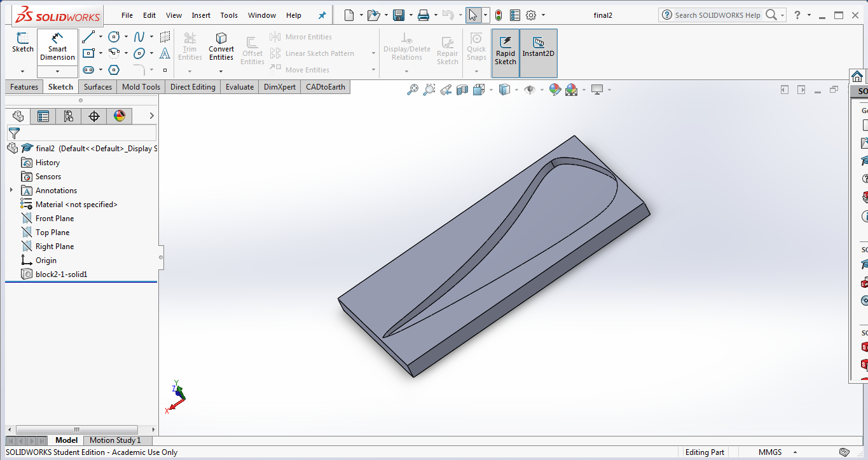Click the sketch Text tool

[165, 53]
